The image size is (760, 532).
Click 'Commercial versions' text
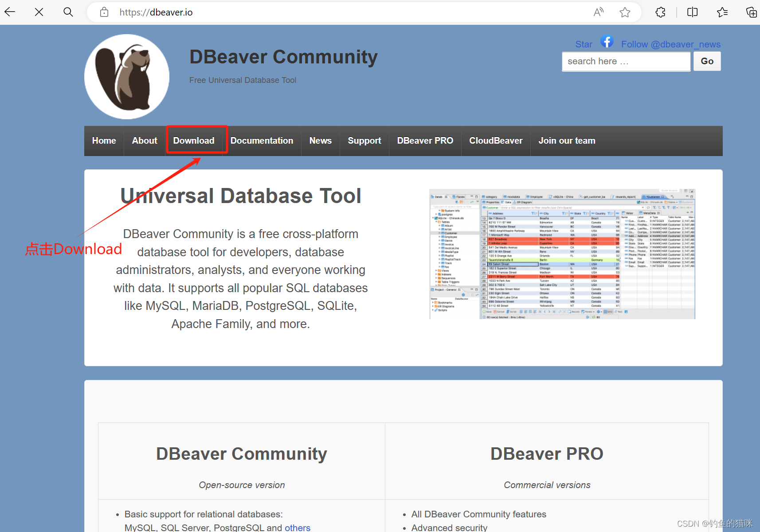[x=547, y=485]
